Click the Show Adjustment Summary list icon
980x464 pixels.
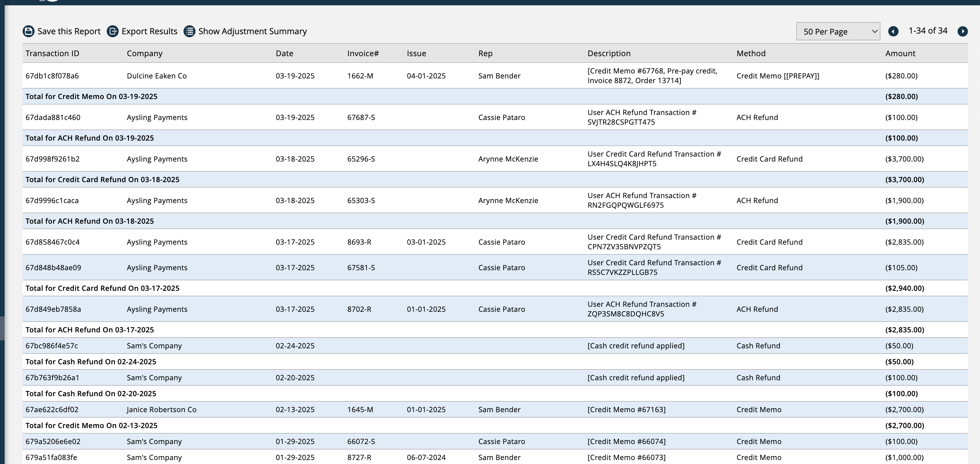point(189,31)
